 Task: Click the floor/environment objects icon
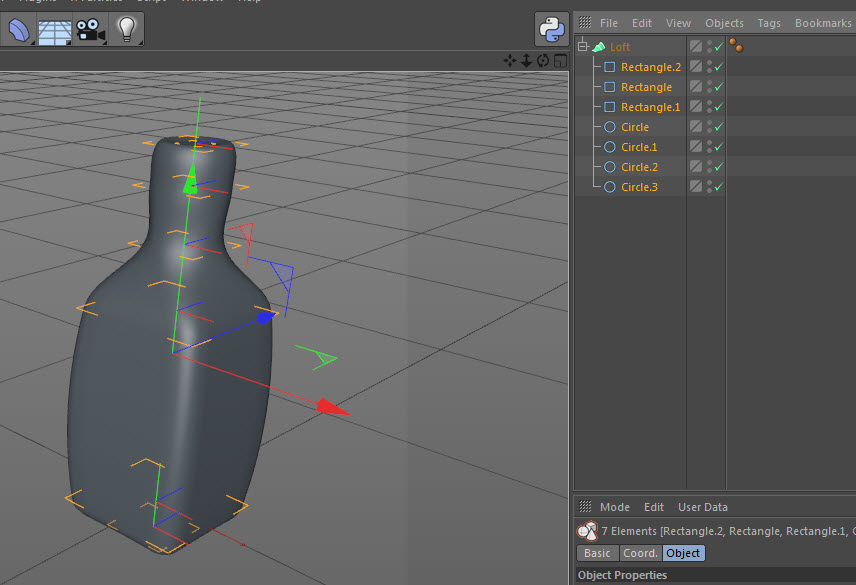point(55,30)
